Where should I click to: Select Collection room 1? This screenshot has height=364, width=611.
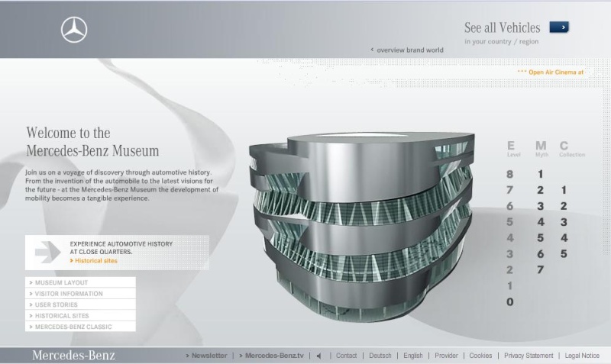[564, 190]
